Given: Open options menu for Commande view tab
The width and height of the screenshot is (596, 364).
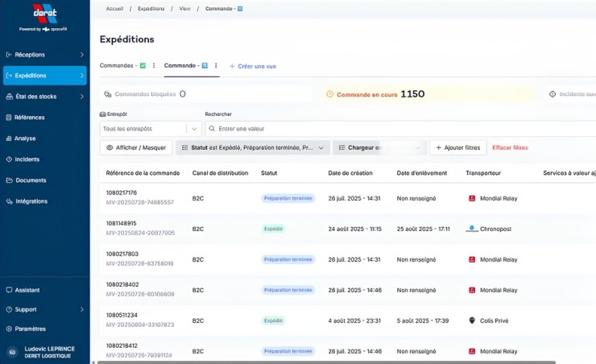Looking at the screenshot, I should coord(216,65).
